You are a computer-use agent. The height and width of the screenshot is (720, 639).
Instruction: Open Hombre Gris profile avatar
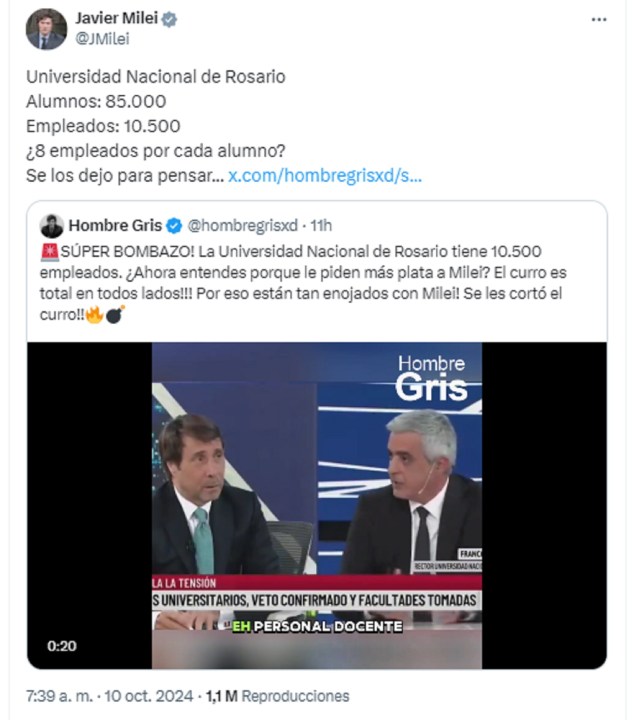(51, 225)
